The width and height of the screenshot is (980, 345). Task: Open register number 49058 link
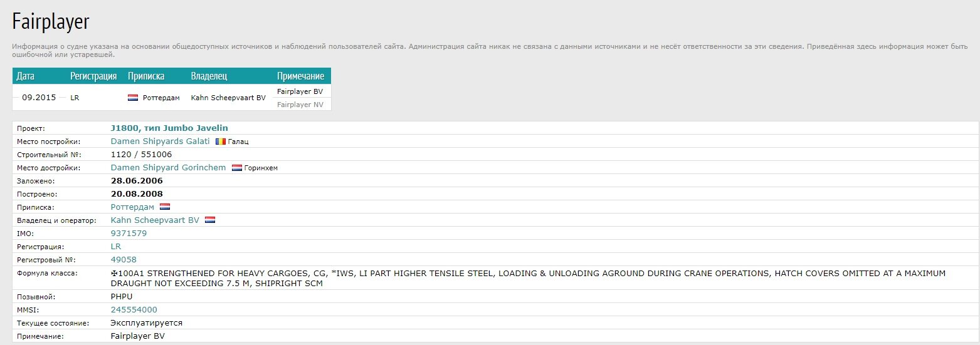point(124,260)
